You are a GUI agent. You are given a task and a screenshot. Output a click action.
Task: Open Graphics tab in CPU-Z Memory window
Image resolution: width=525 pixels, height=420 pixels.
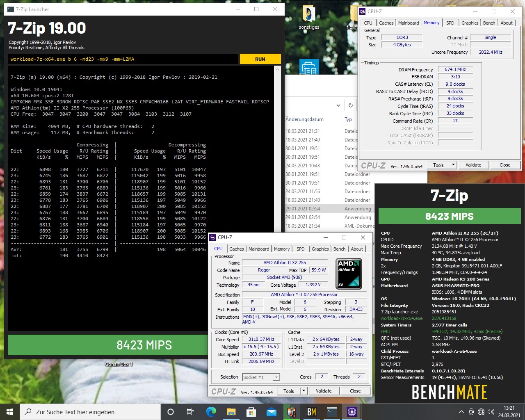coord(470,23)
